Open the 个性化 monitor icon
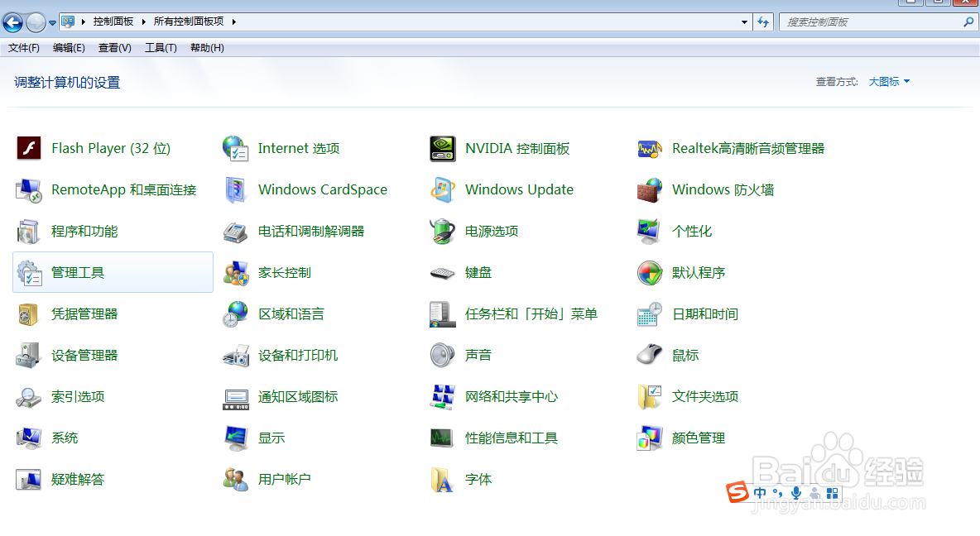 pyautogui.click(x=650, y=231)
